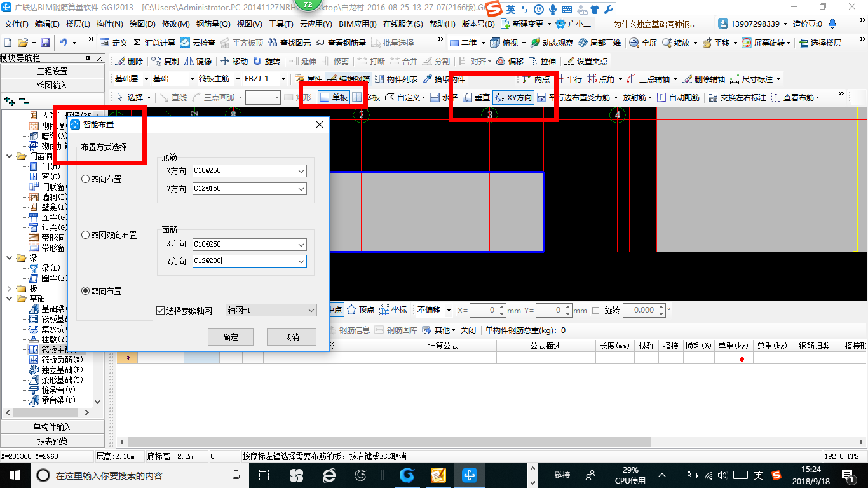Viewport: 868px width, 488px height.
Task: Click 自动配筋 auto reinforcement tool
Action: pyautogui.click(x=678, y=97)
